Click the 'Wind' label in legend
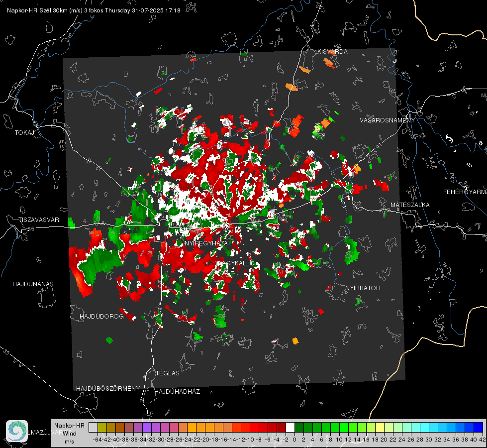The image size is (487, 448). [70, 434]
